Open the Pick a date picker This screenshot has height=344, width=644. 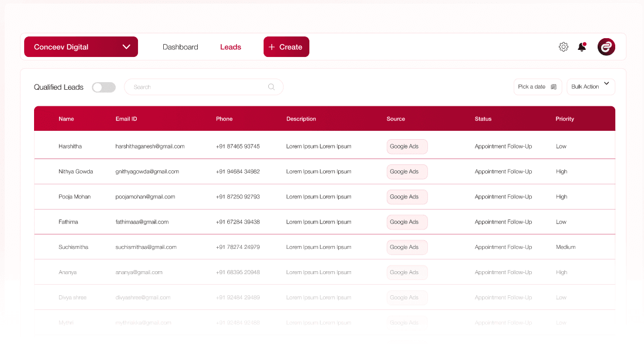click(532, 87)
